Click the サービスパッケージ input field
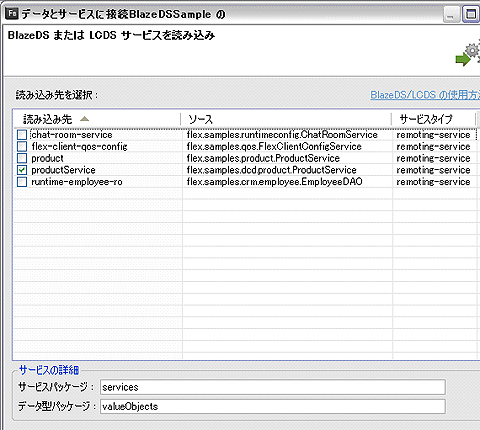The height and width of the screenshot is (430, 480). pyautogui.click(x=273, y=387)
